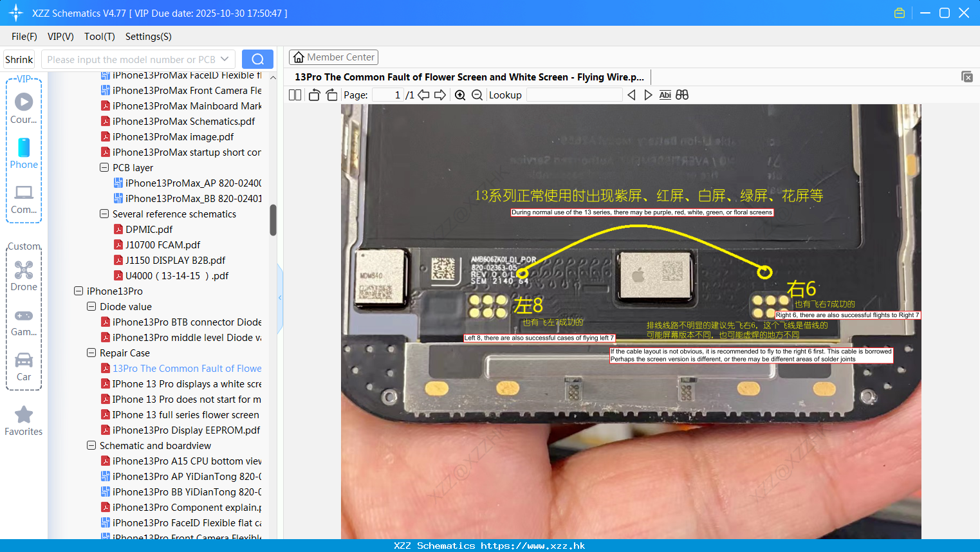Find next lookup match
This screenshot has height=552, width=980.
(x=648, y=95)
